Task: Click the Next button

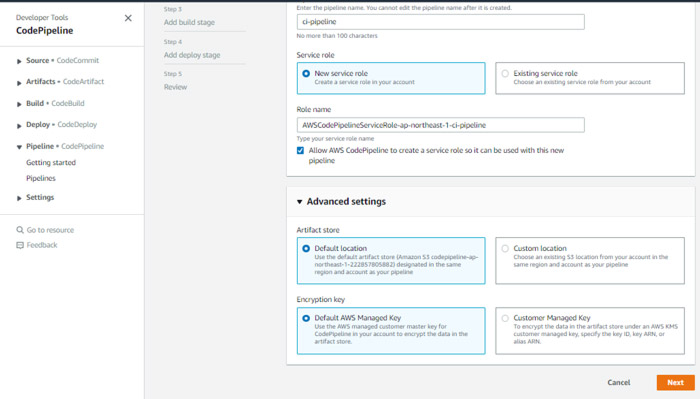Action: point(675,382)
